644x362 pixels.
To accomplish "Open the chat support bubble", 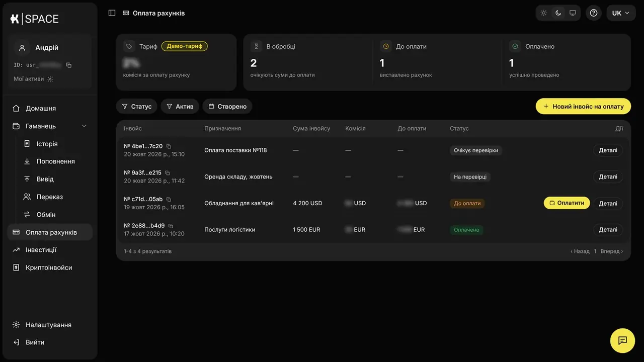I will (x=622, y=340).
